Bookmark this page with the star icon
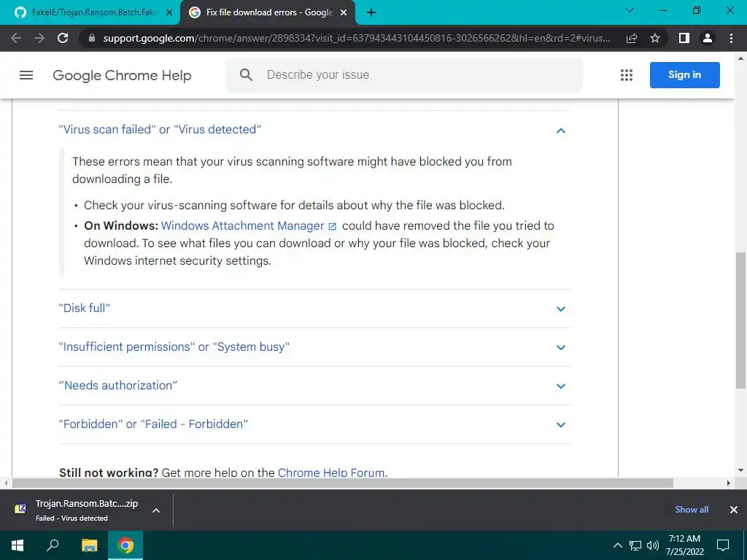747x560 pixels. (655, 38)
